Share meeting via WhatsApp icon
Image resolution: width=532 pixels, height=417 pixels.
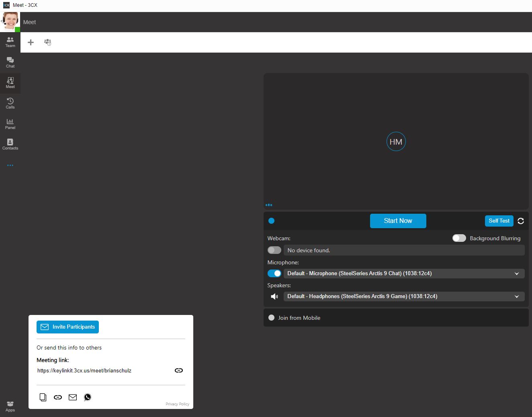[88, 397]
